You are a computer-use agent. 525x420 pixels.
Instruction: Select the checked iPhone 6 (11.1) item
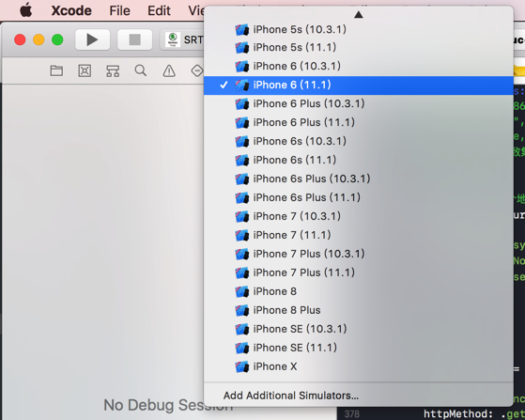tap(359, 86)
